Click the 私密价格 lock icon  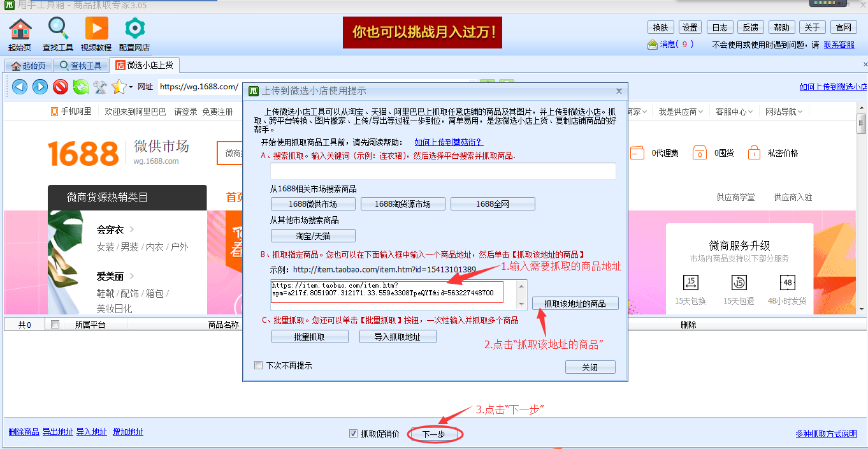(x=754, y=153)
